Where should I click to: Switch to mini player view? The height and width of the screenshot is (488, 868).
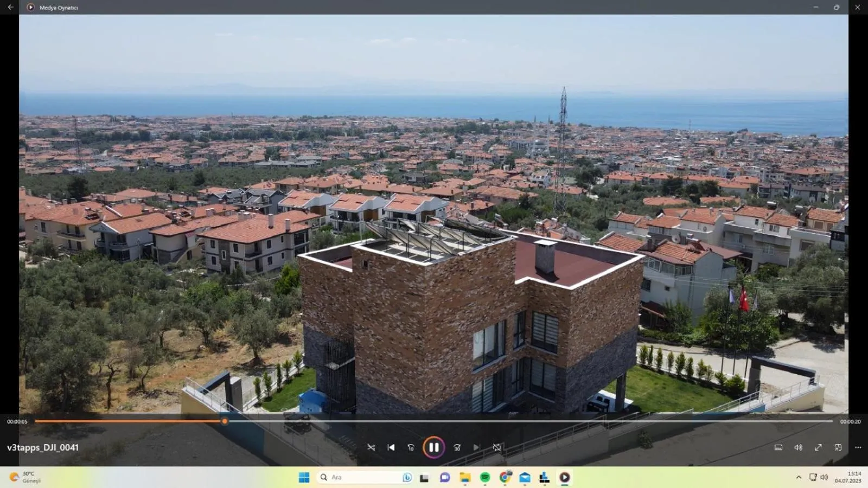coord(838,447)
